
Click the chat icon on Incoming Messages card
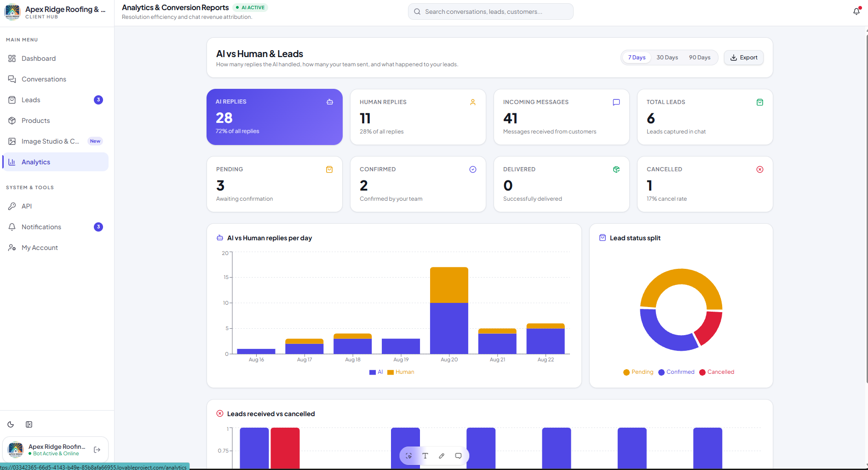[616, 102]
